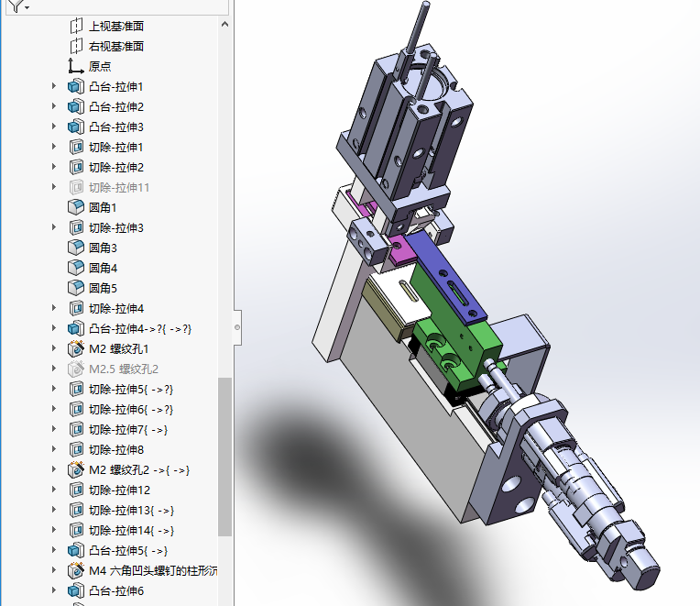This screenshot has height=606, width=700.
Task: Click the suppressed M2.5 螺纹孔2 icon
Action: [76, 369]
